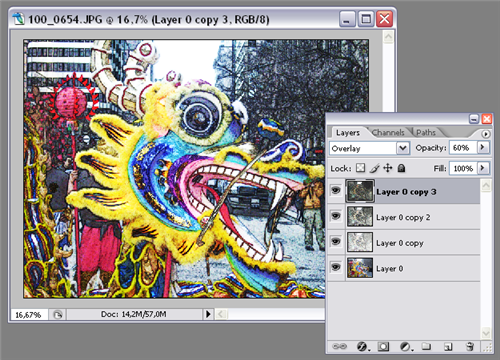Click the Fill value field
This screenshot has height=360, width=500.
coord(463,168)
